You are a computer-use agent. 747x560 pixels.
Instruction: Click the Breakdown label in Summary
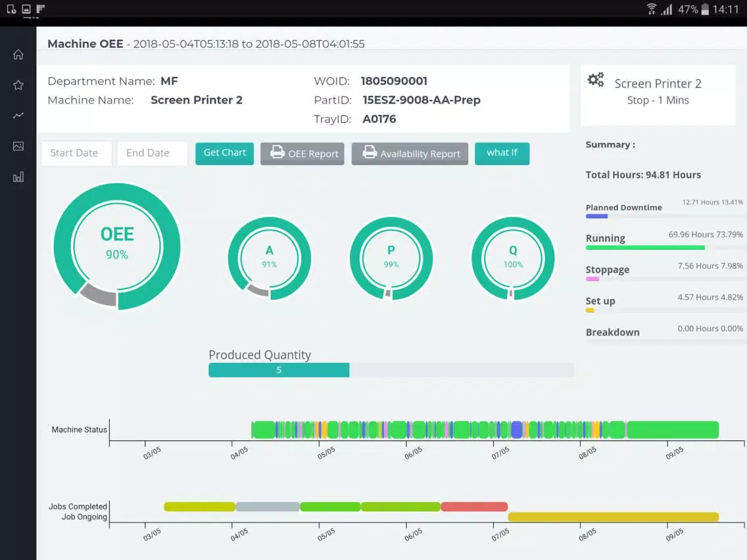click(613, 333)
